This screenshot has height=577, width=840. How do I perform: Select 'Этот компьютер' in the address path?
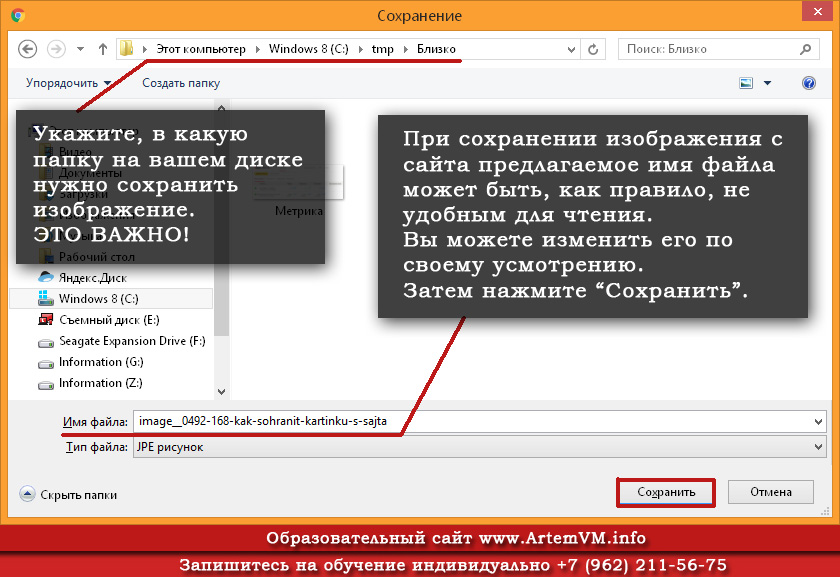click(x=201, y=49)
